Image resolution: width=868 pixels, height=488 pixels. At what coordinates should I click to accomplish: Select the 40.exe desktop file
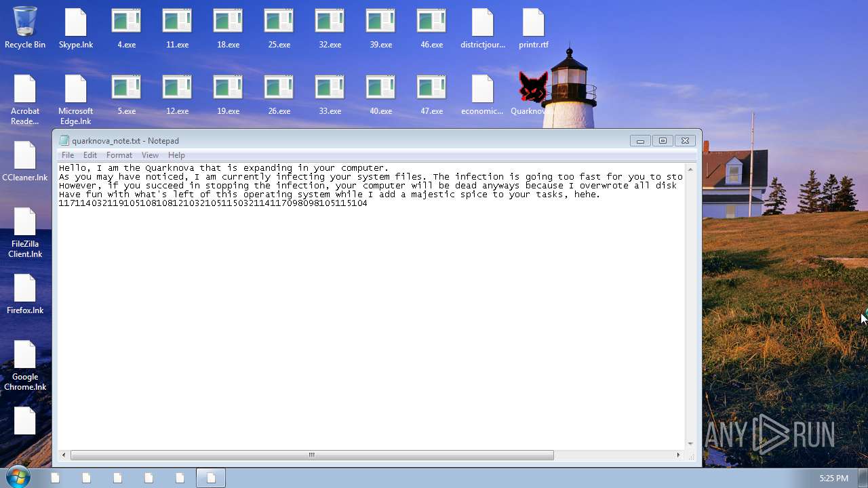[x=380, y=95]
